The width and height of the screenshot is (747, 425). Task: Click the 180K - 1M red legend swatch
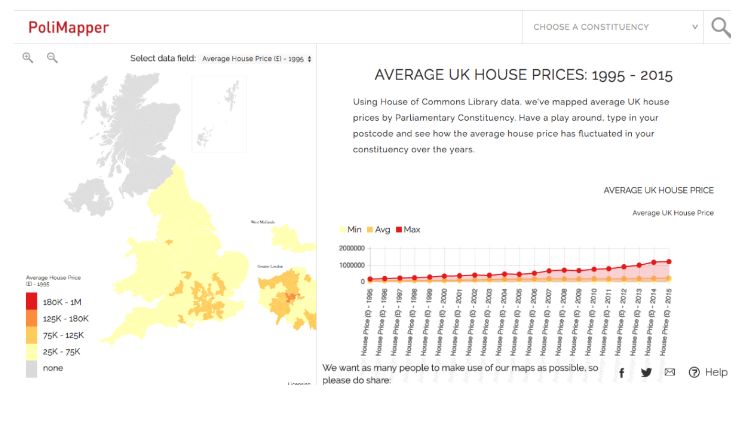click(33, 301)
